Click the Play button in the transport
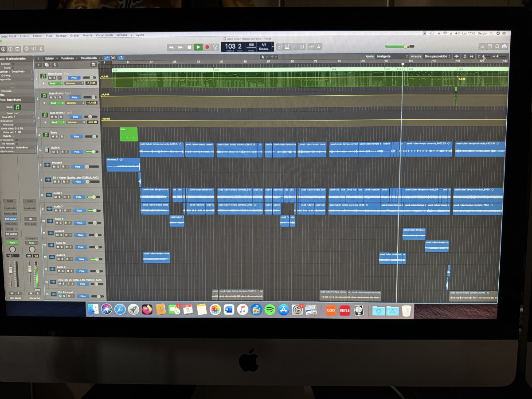 (x=198, y=47)
